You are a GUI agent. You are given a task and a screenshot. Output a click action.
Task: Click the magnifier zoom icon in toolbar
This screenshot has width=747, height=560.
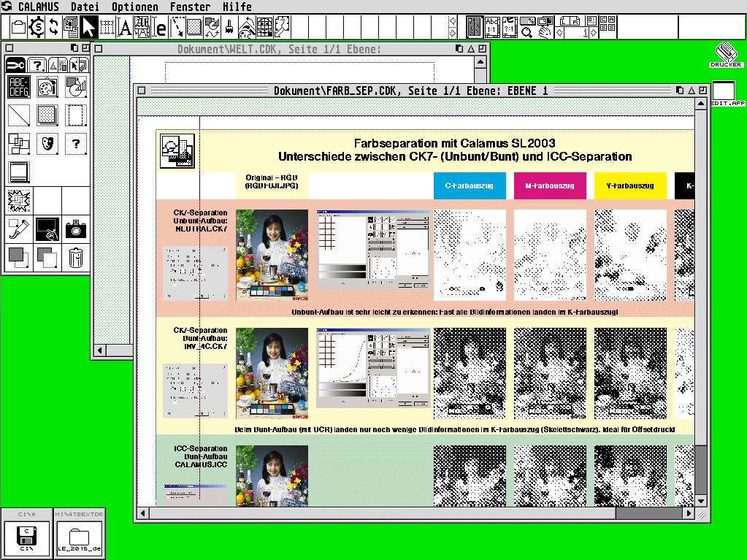tap(527, 31)
